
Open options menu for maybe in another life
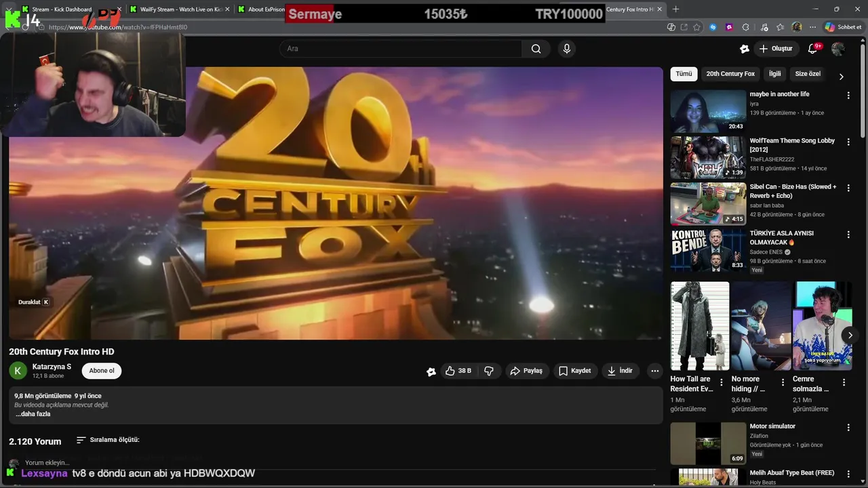(x=848, y=96)
